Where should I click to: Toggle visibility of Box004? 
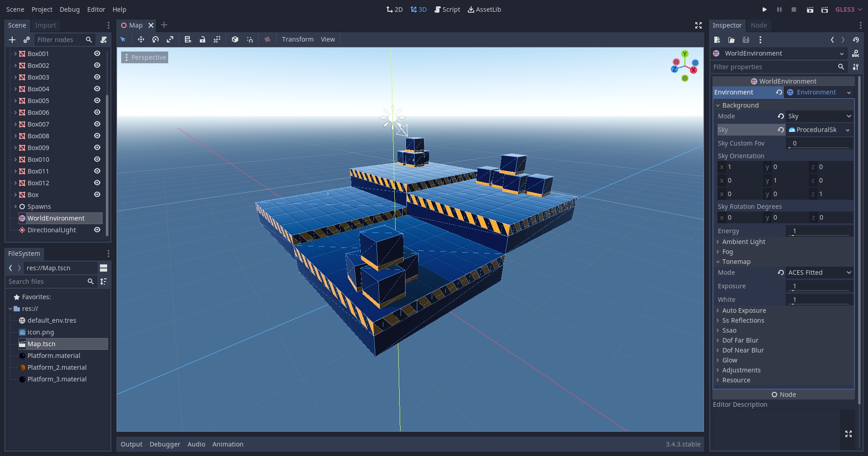[97, 89]
